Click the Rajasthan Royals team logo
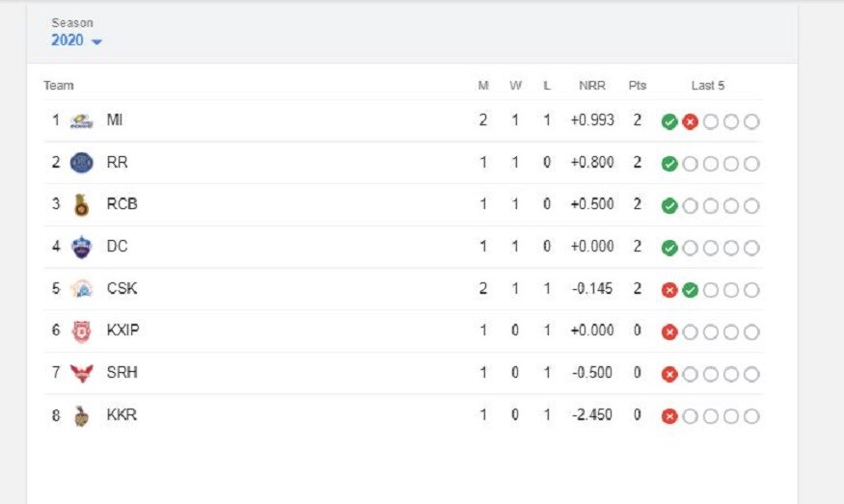Image resolution: width=844 pixels, height=504 pixels. click(82, 163)
